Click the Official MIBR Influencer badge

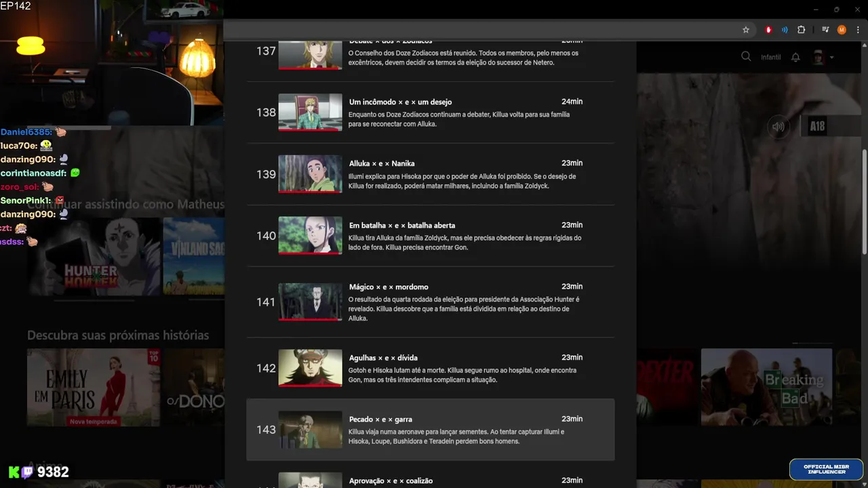(826, 469)
